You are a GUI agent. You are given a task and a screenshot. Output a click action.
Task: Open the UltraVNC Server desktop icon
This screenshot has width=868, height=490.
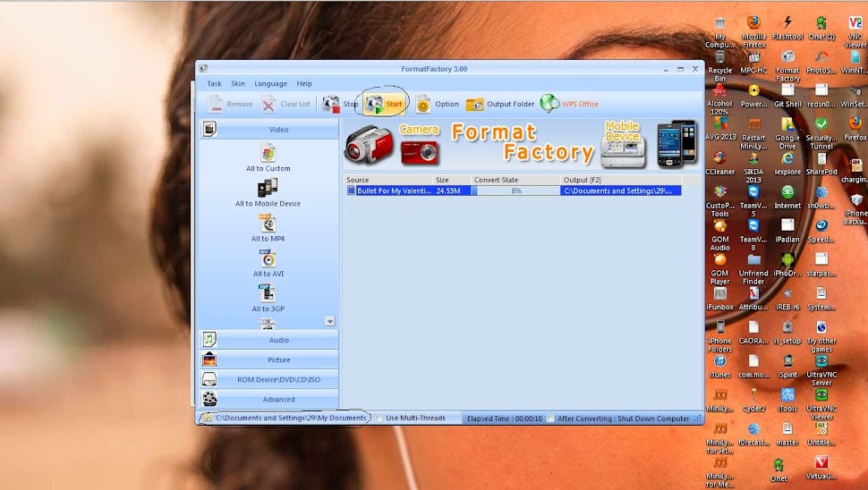coord(821,370)
